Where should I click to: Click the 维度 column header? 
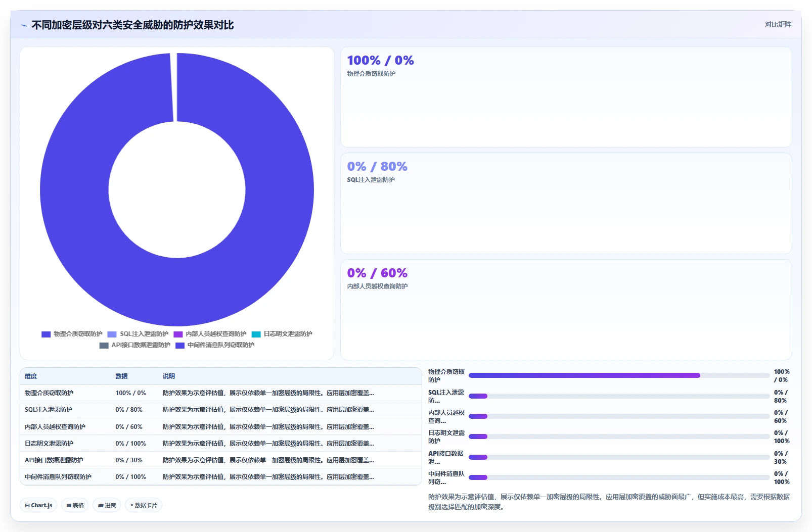click(x=31, y=376)
